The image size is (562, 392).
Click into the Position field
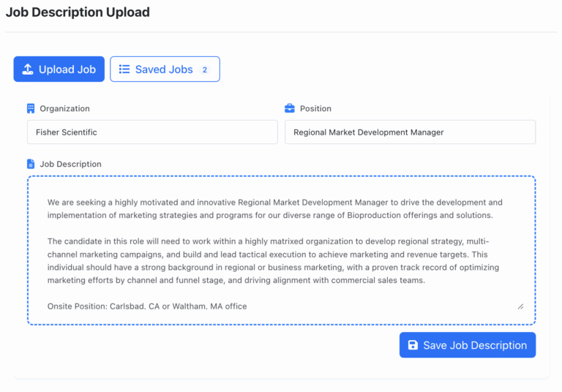coord(410,132)
